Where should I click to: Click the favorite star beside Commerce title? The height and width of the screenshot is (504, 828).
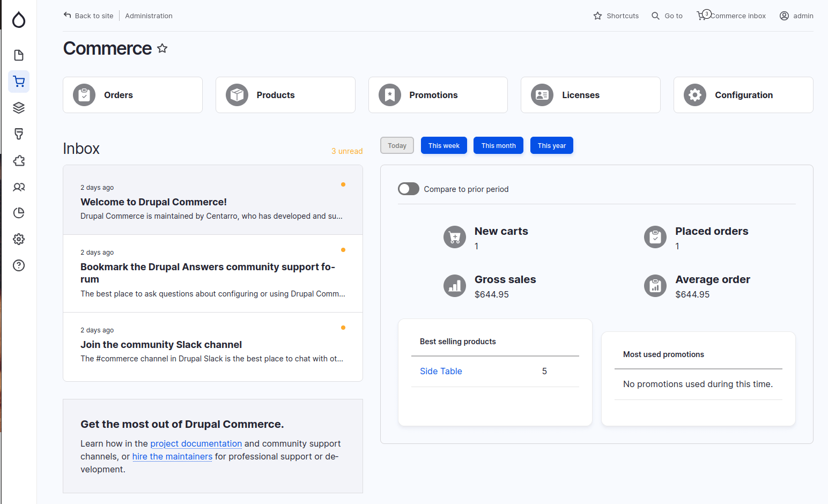pos(162,48)
